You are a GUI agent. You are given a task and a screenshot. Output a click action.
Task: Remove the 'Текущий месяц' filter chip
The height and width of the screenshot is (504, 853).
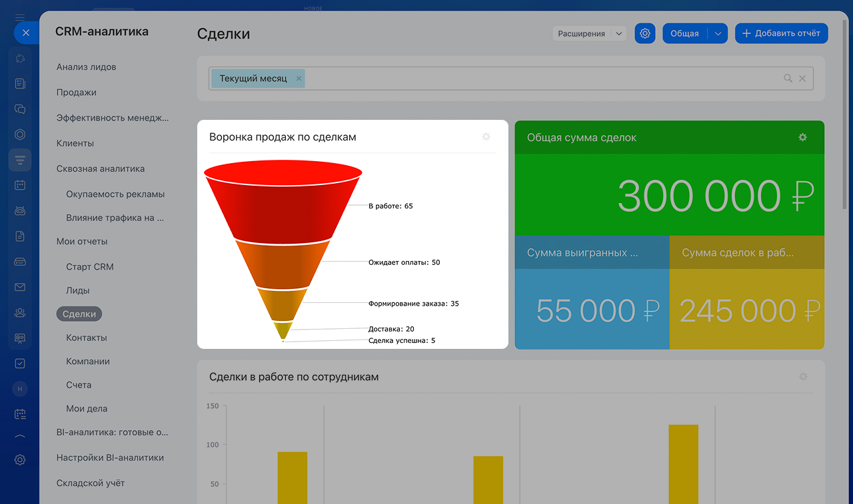pos(299,79)
